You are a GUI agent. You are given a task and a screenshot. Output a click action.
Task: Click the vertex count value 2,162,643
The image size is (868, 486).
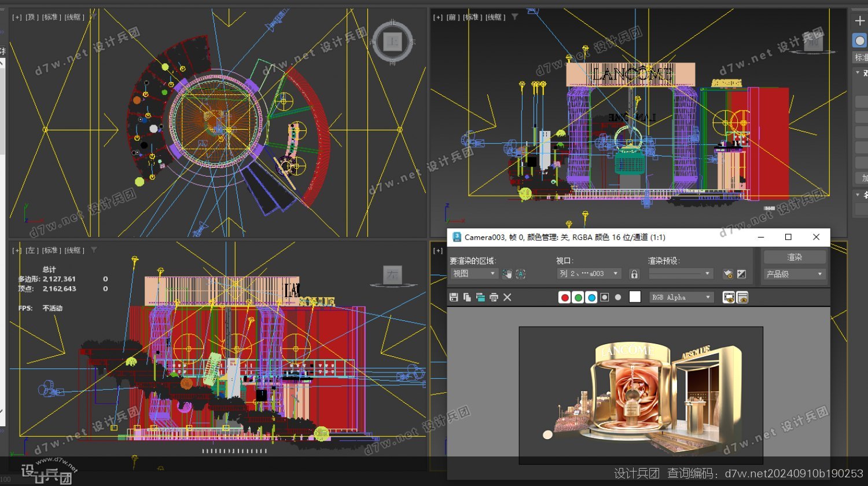pyautogui.click(x=59, y=288)
